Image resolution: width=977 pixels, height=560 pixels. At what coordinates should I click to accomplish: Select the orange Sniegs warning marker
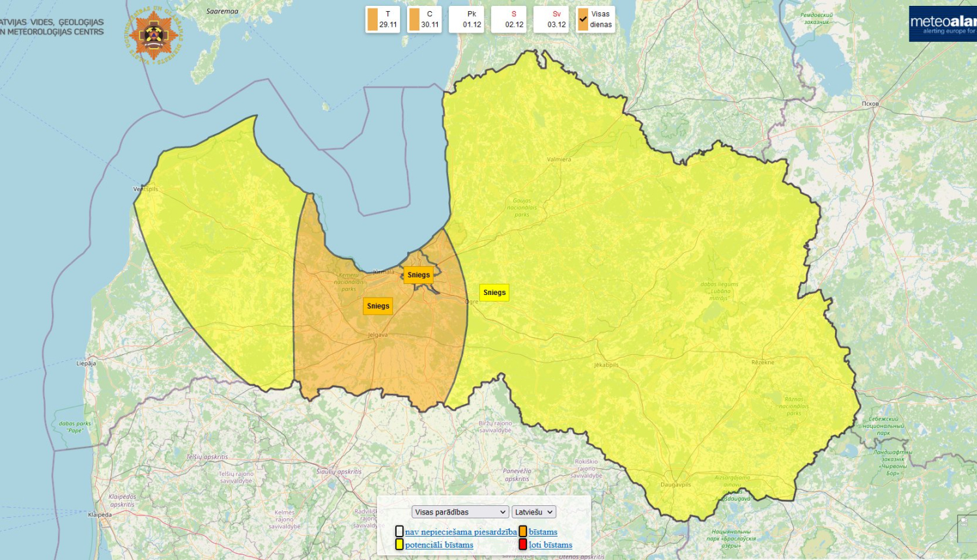coord(378,305)
